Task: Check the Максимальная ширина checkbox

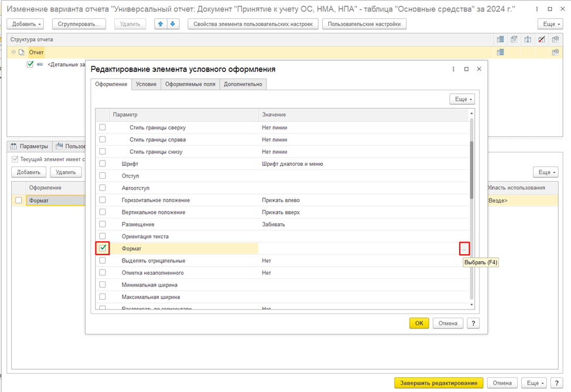Action: click(x=103, y=296)
